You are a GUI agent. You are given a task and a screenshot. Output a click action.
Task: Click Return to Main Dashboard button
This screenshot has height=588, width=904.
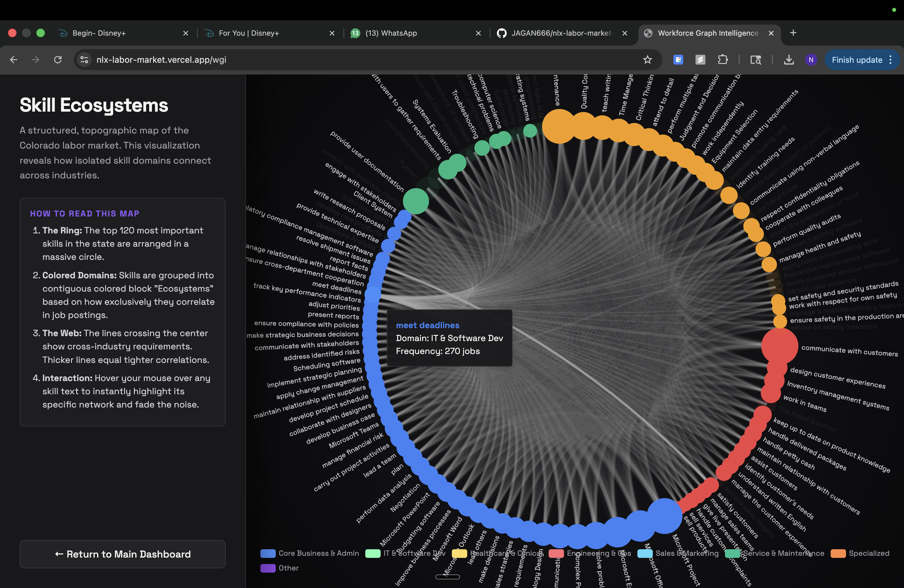pyautogui.click(x=122, y=554)
